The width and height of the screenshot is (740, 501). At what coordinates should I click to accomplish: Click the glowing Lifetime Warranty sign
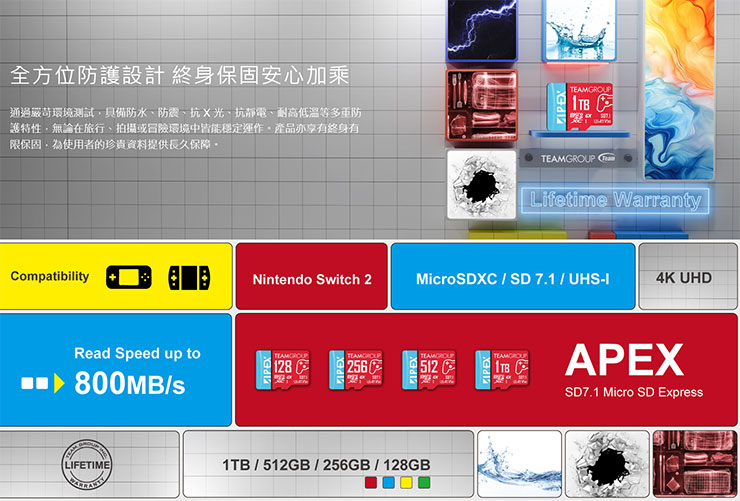[615, 200]
